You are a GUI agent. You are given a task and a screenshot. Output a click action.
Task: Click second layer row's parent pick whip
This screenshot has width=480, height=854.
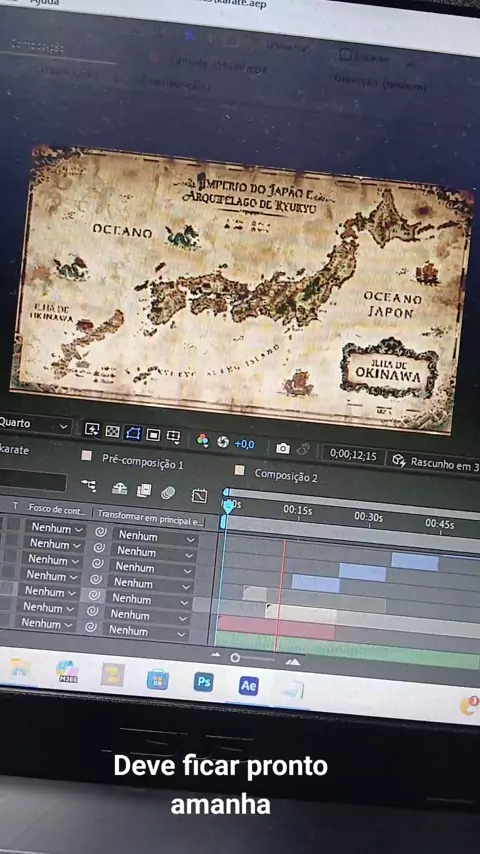99,548
